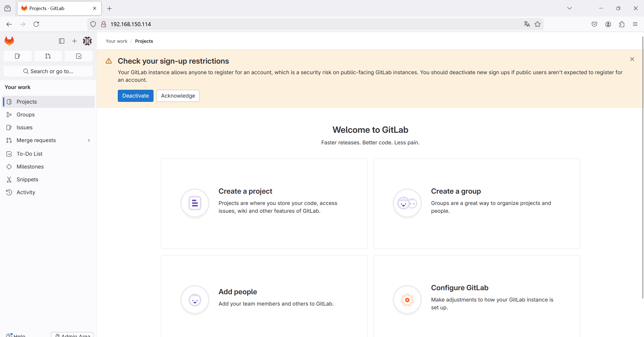Open the Create a group card
The width and height of the screenshot is (644, 337).
tap(477, 204)
